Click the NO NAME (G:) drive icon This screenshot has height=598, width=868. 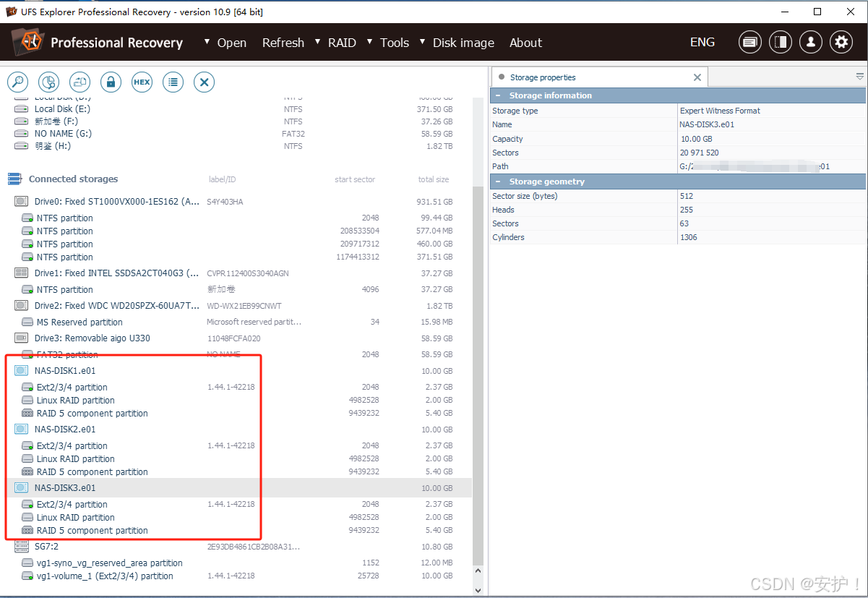click(x=22, y=133)
